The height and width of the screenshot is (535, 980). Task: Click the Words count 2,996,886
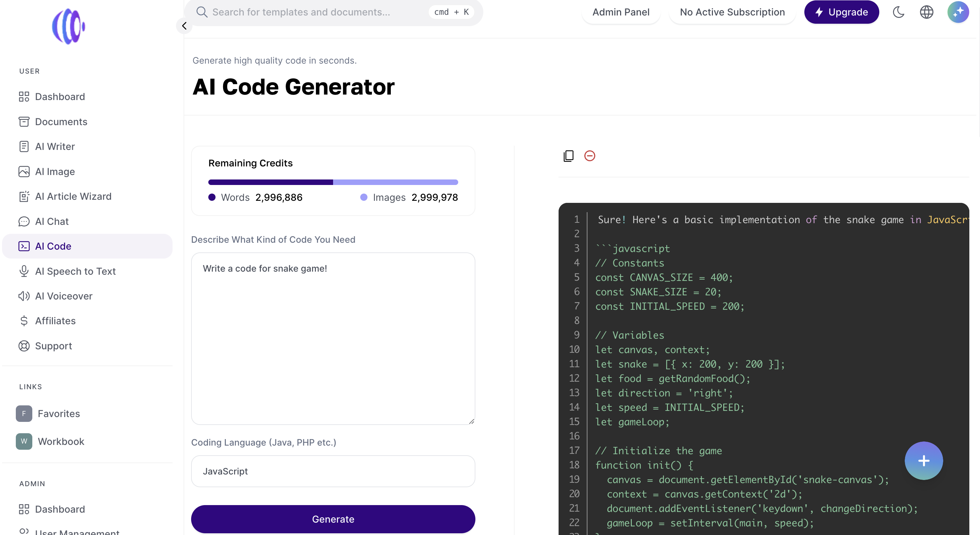(279, 197)
